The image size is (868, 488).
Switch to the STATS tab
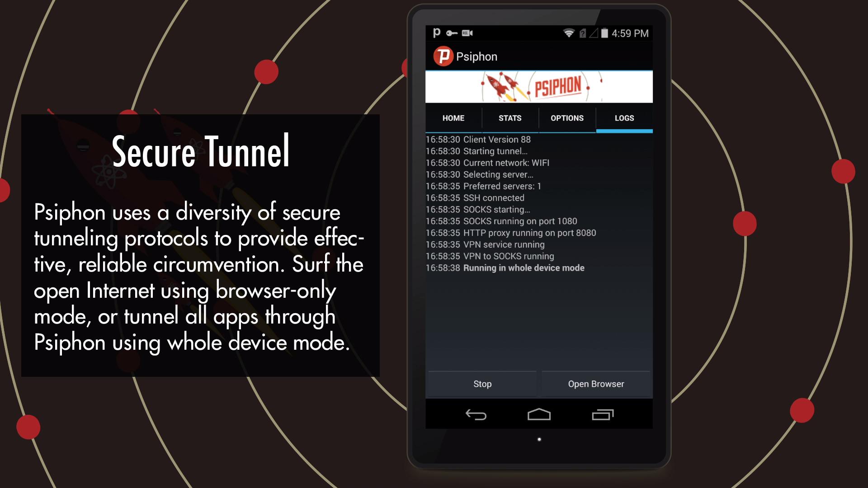click(509, 118)
